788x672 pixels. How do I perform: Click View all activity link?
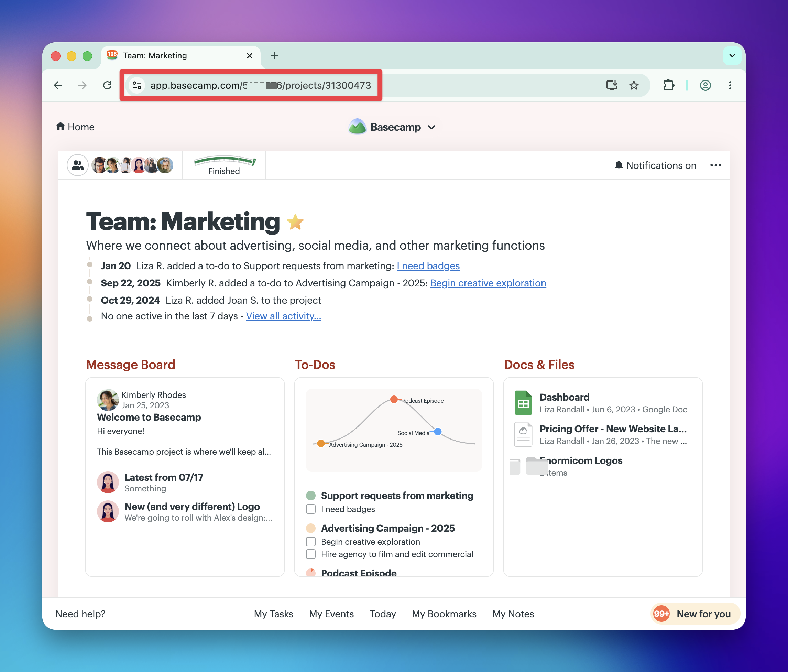[x=283, y=316]
